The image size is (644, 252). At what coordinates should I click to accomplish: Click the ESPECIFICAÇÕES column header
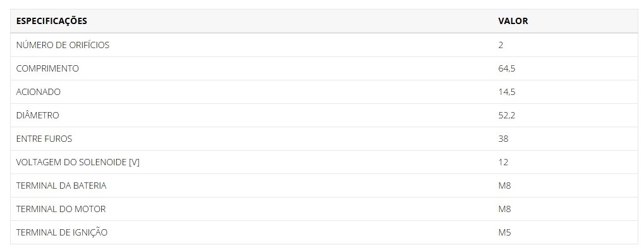tap(52, 21)
